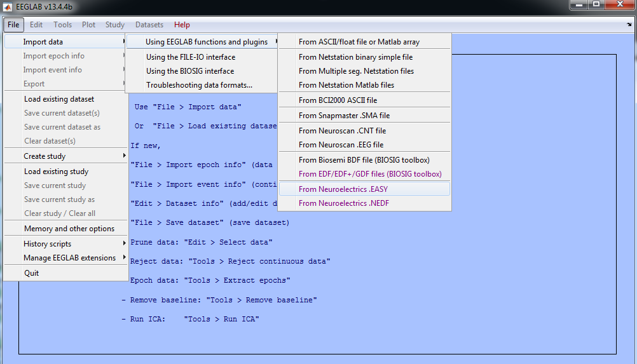Click the 'Reject data' instruction text

(x=230, y=261)
